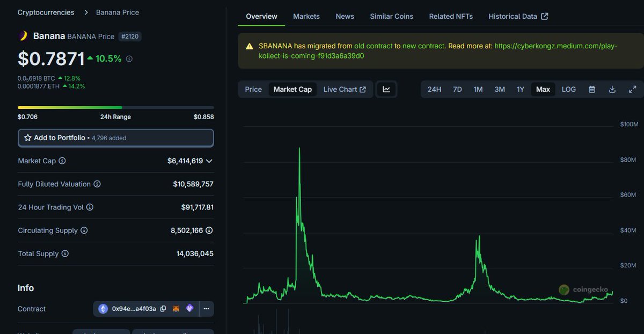Open the cyberkongz.medium.com article link
The image size is (644, 334).
tap(438, 51)
